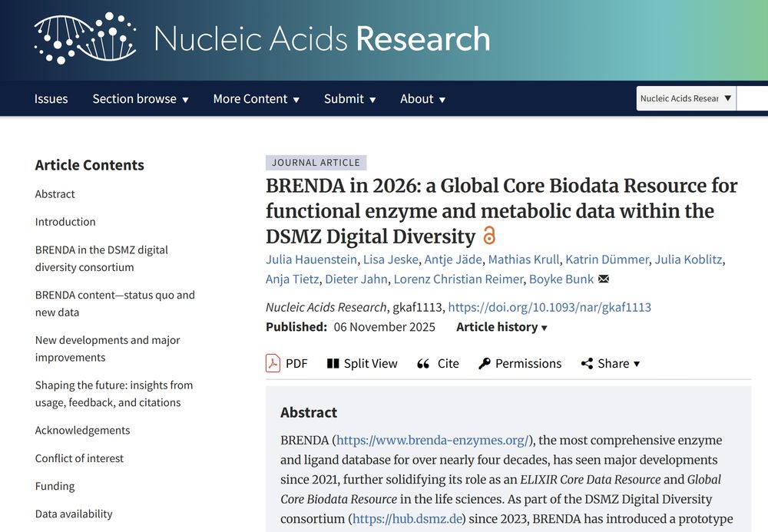Click the Abstract heading in the article body

pos(309,412)
